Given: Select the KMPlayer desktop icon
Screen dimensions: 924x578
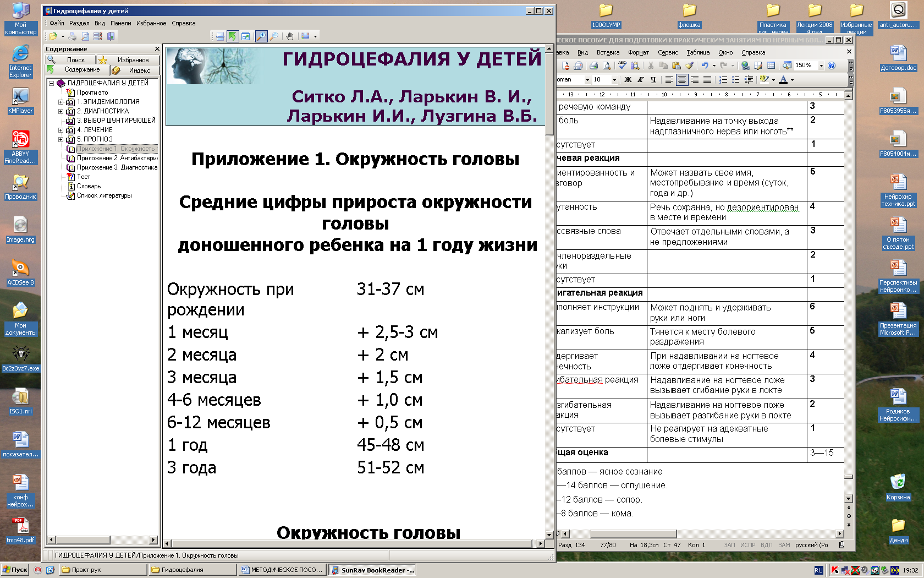Looking at the screenshot, I should 20,101.
